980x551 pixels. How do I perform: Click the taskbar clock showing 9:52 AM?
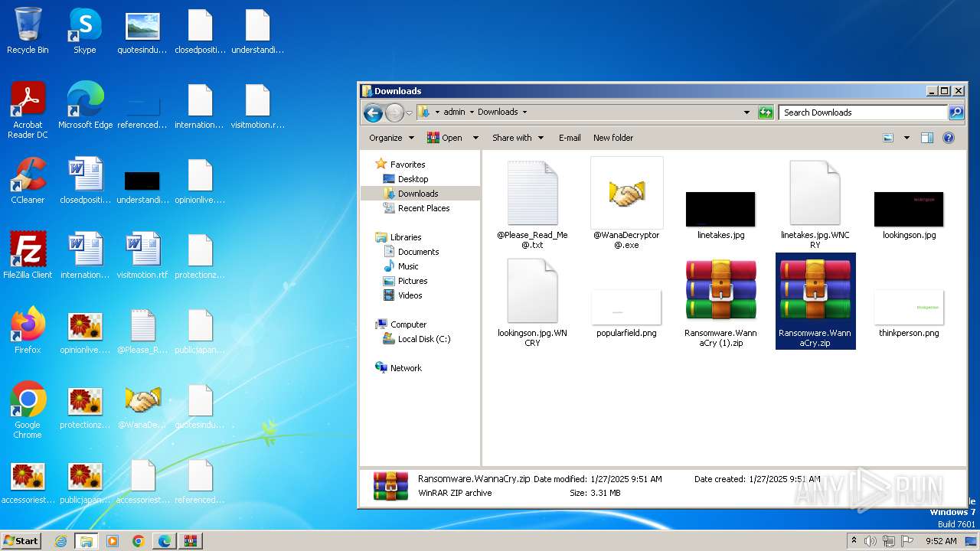(941, 541)
